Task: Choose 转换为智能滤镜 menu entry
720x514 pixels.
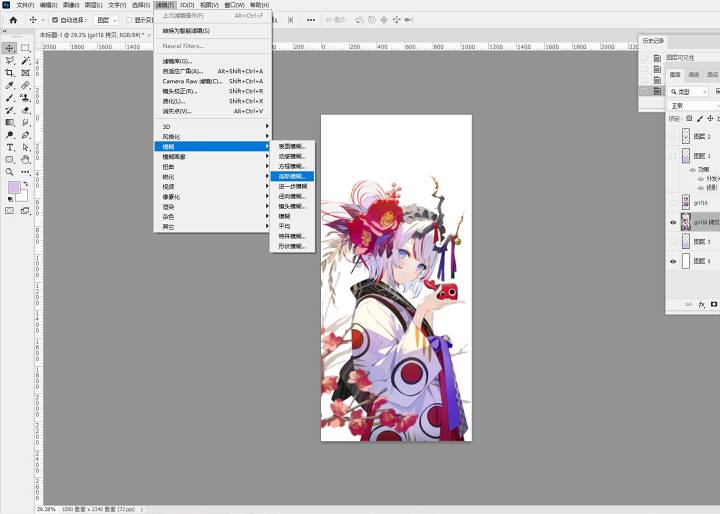Action: pos(213,31)
